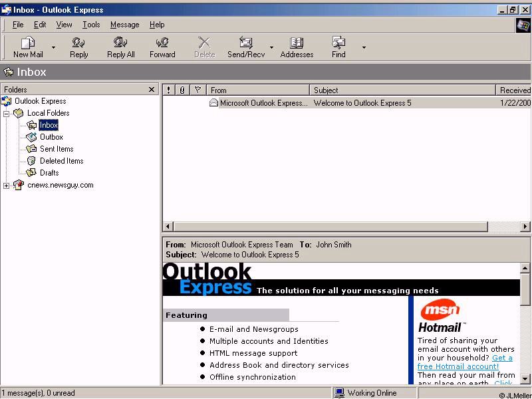
Task: Expand the cnews.newsguy.com tree node
Action: 7,186
